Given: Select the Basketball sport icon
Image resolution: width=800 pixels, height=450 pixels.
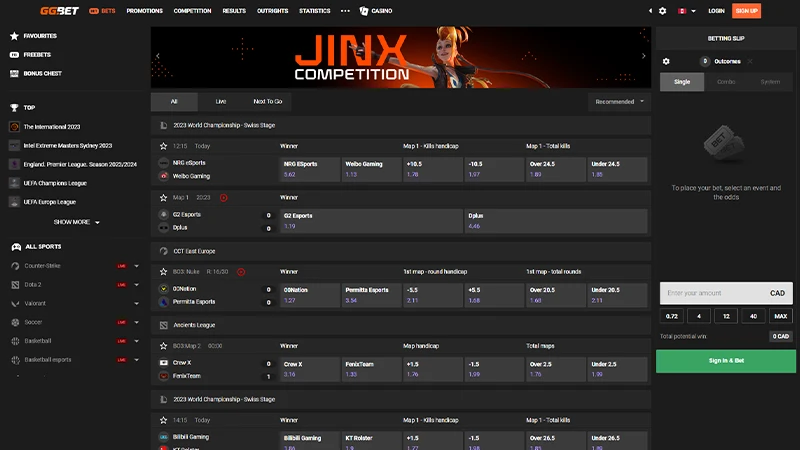Looking at the screenshot, I should tap(15, 341).
